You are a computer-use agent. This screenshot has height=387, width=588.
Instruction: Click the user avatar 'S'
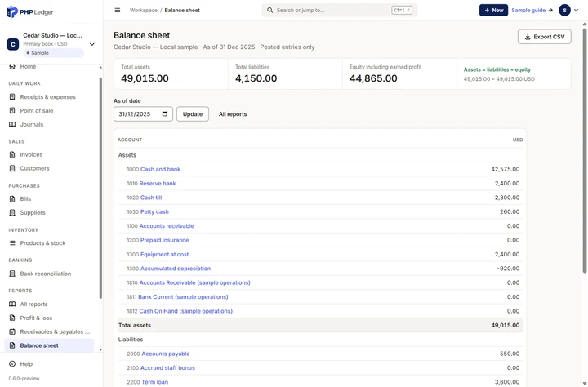pos(564,10)
